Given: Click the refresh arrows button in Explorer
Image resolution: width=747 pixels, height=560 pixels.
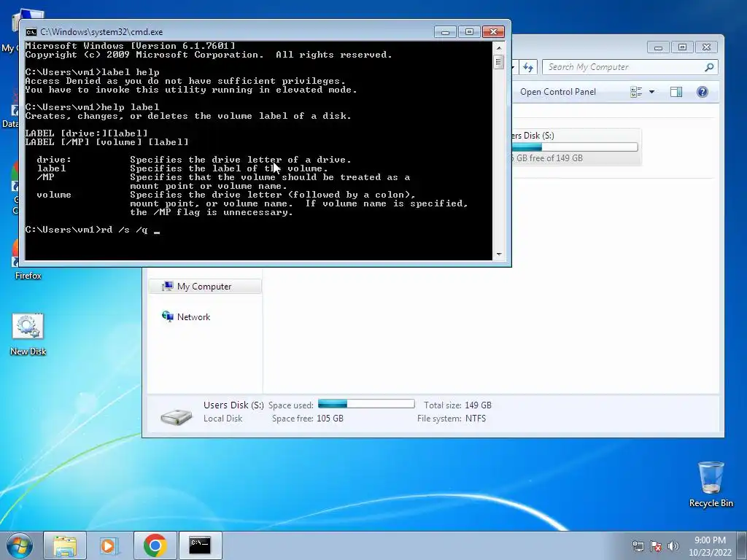Looking at the screenshot, I should tap(528, 67).
